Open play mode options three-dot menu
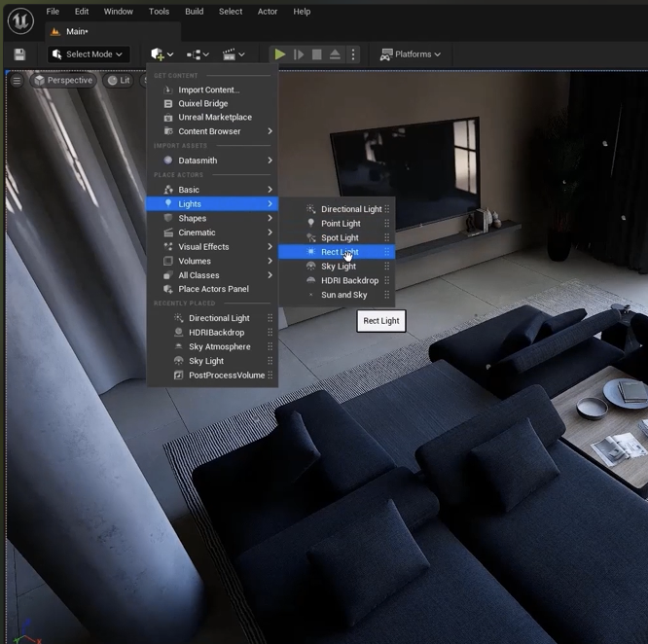Image resolution: width=648 pixels, height=644 pixels. 353,54
